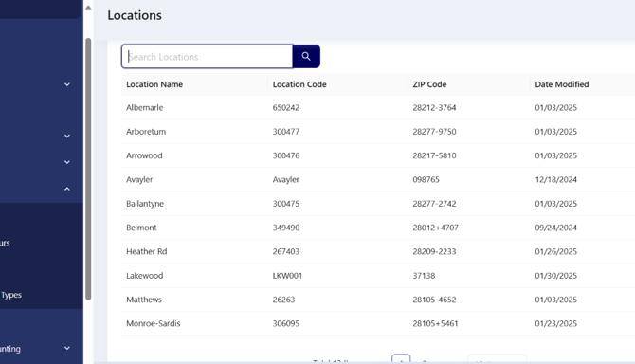Select the Arboretum location name

point(146,132)
